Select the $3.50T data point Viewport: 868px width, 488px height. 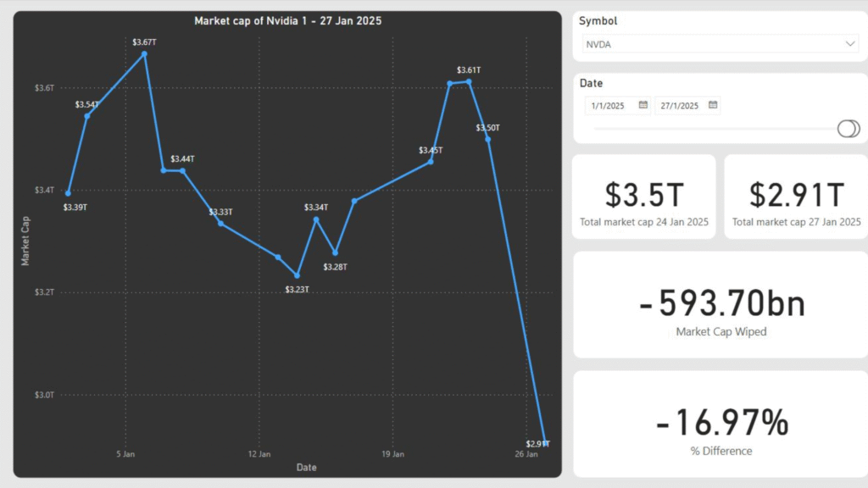pos(487,140)
